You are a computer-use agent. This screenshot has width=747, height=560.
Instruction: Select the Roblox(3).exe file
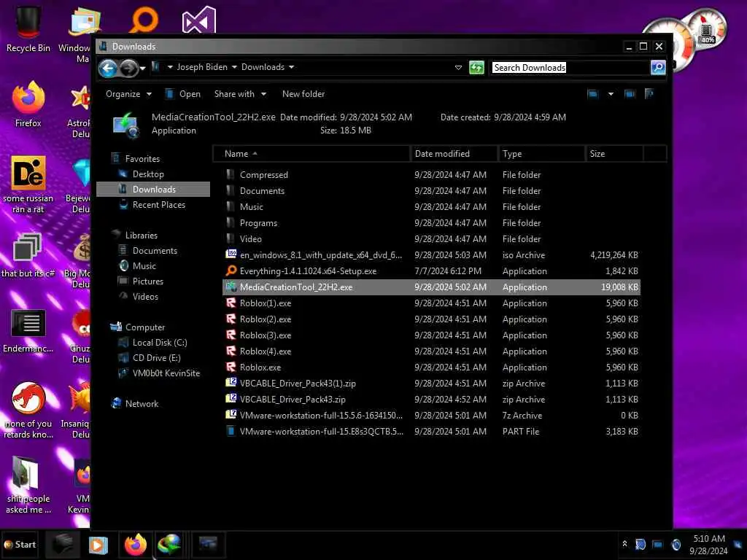click(432, 335)
